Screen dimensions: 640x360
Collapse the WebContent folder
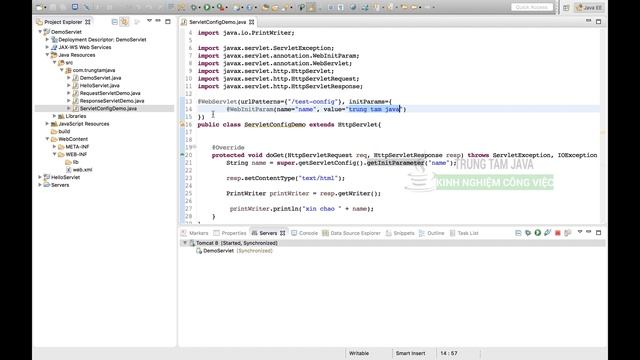[x=47, y=139]
